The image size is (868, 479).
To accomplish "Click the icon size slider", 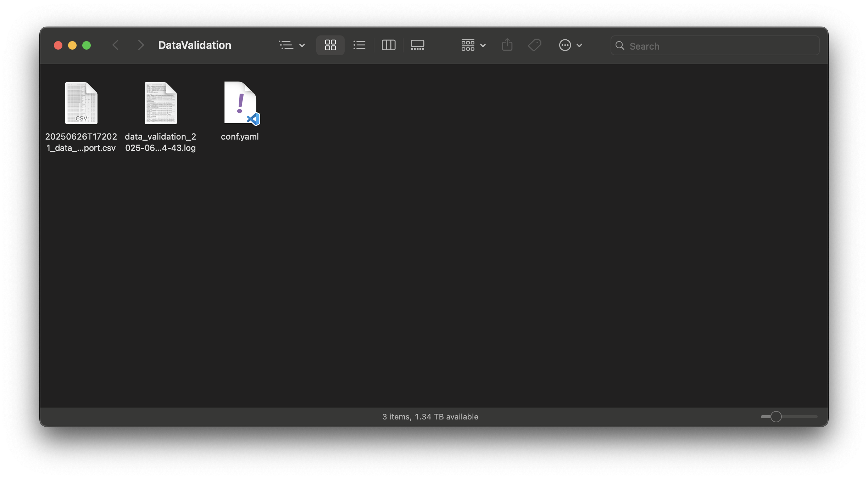I will pos(776,417).
